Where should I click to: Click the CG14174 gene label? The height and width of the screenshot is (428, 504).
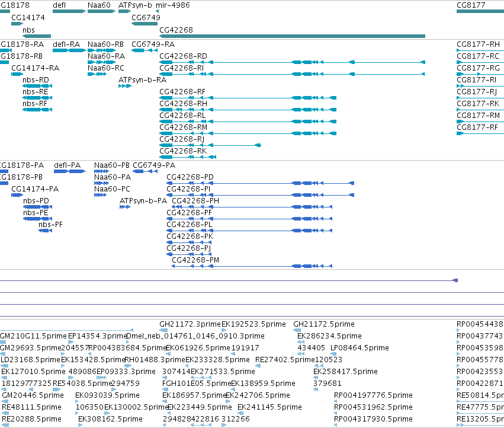[28, 17]
